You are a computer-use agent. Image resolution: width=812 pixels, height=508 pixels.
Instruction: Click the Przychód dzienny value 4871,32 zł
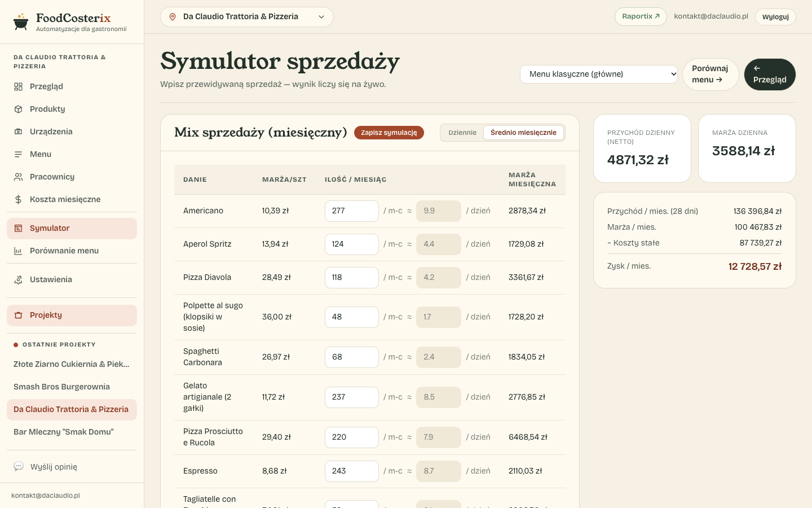638,160
